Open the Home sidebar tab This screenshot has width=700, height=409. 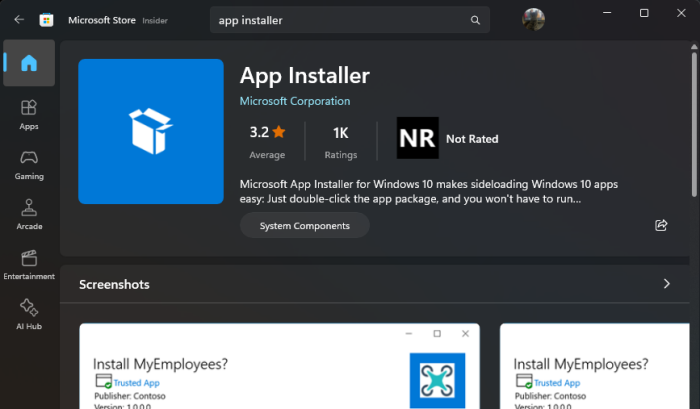point(29,63)
